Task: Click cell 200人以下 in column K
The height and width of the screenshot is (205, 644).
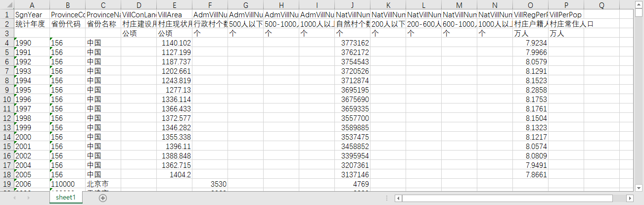Action: pyautogui.click(x=388, y=24)
